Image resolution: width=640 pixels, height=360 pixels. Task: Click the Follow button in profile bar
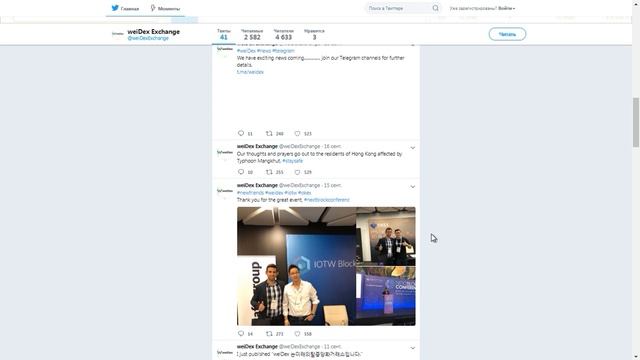tap(507, 34)
